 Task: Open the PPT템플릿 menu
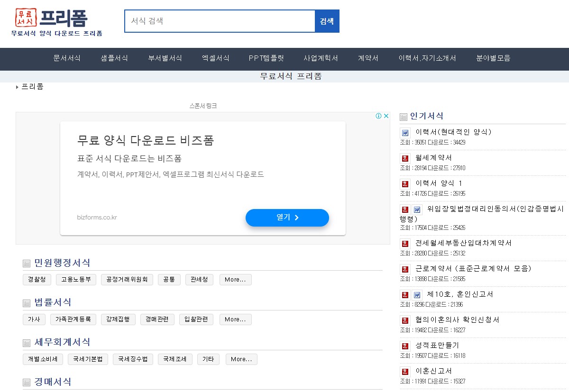266,59
